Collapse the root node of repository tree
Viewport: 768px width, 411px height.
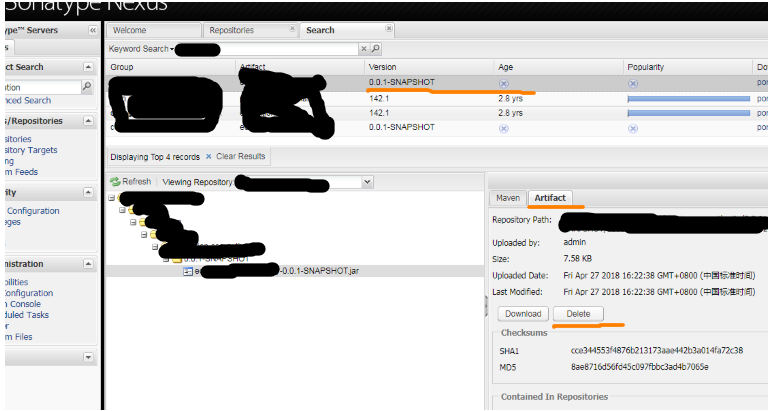112,198
